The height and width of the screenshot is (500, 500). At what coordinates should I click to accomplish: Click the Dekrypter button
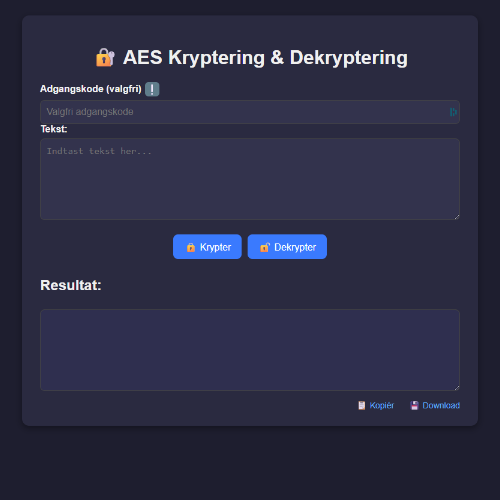point(287,247)
